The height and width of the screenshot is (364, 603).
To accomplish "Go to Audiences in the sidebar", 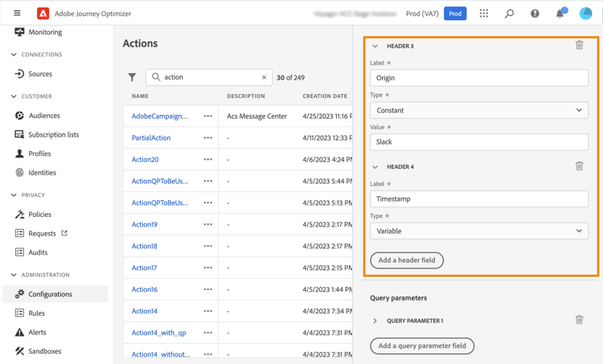I will [x=44, y=116].
